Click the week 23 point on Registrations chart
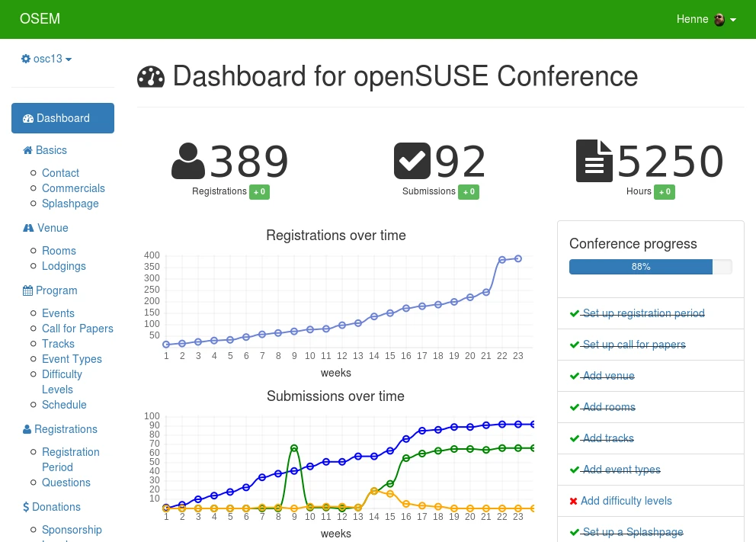This screenshot has height=542, width=756. [x=517, y=259]
